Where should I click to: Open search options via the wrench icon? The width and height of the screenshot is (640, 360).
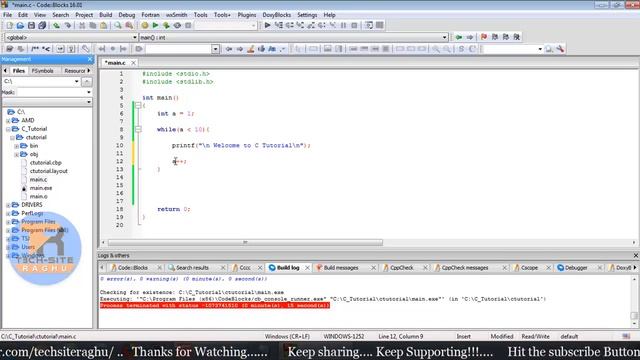tap(560, 49)
